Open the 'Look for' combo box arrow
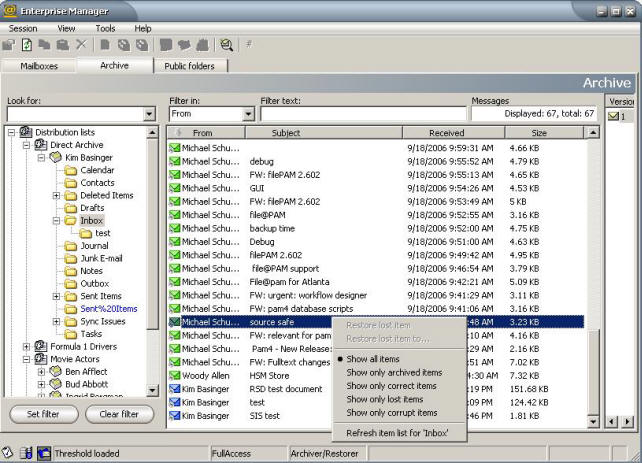The height and width of the screenshot is (463, 642). pyautogui.click(x=149, y=114)
